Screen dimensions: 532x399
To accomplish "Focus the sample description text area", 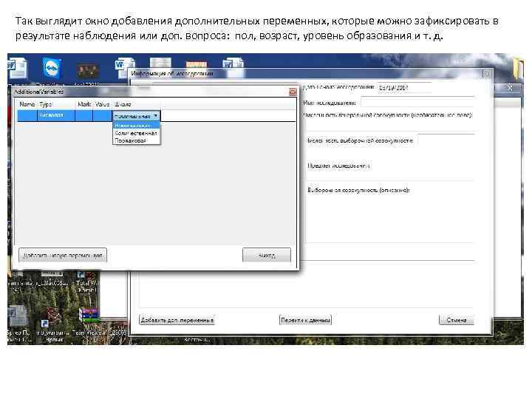I will pyautogui.click(x=390, y=219).
